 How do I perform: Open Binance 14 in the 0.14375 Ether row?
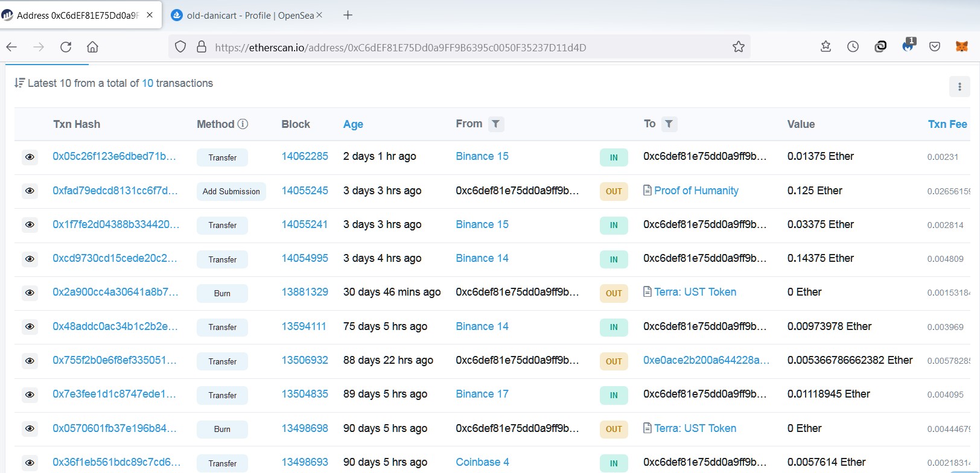click(482, 258)
